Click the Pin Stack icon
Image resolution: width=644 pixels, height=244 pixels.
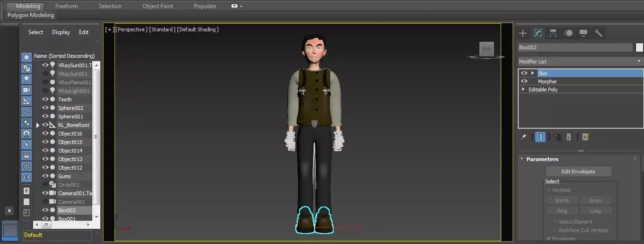point(523,137)
